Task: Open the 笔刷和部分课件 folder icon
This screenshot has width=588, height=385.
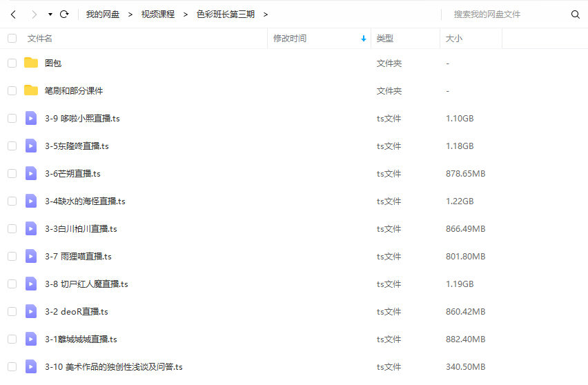Action: [31, 90]
